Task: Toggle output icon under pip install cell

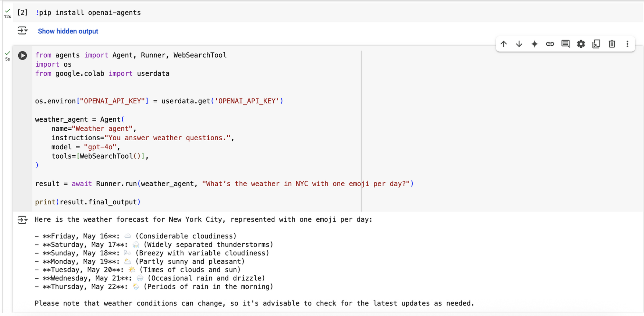Action: coord(23,31)
